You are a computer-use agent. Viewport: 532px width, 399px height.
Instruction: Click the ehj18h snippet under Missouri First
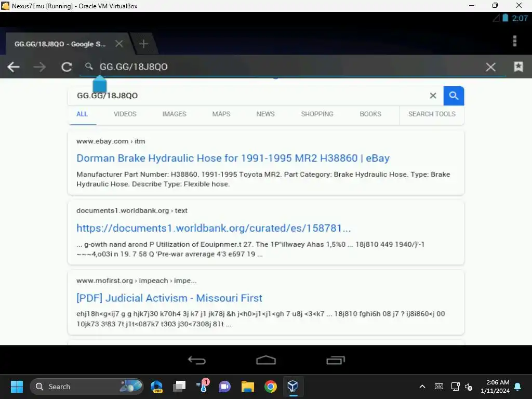click(261, 319)
